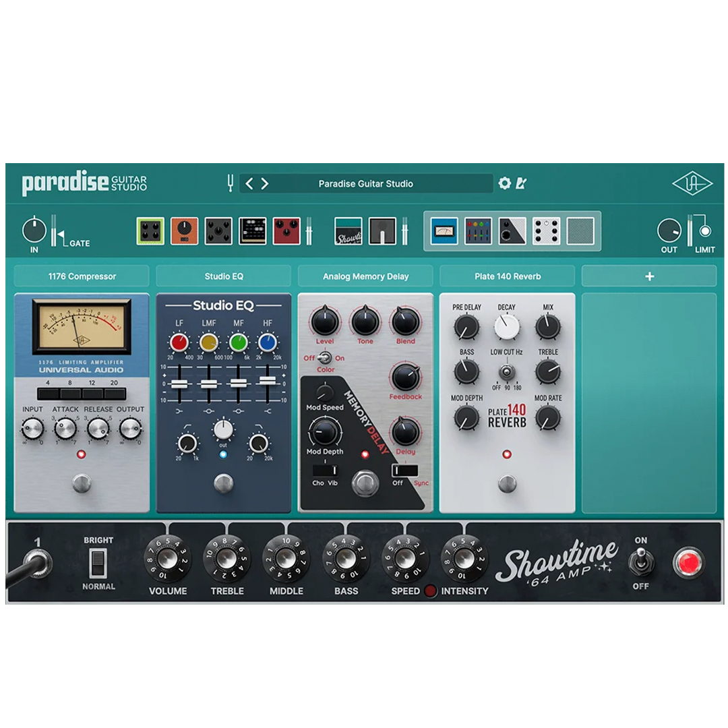Toggle the amp ON/OFF power switch
Image resolution: width=728 pixels, height=728 pixels.
tap(641, 562)
